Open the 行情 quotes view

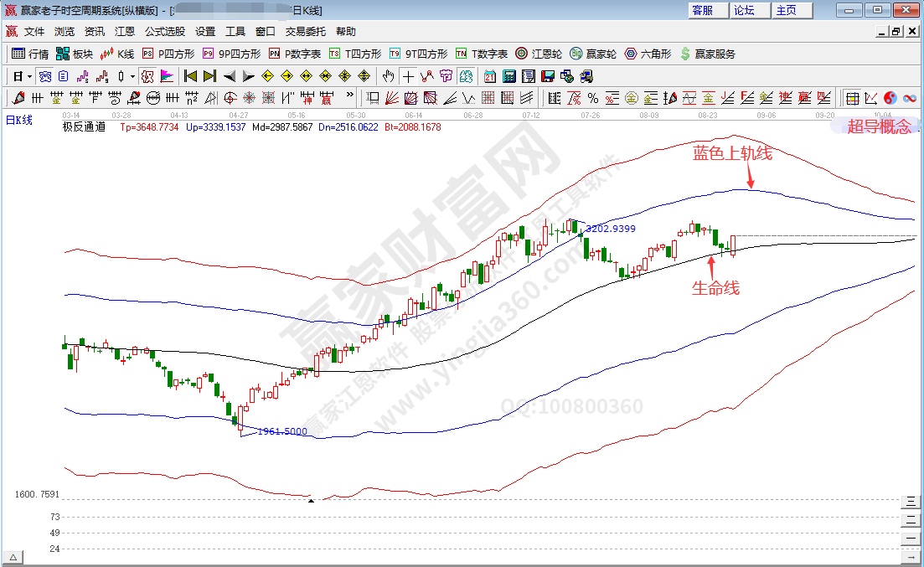[30, 54]
